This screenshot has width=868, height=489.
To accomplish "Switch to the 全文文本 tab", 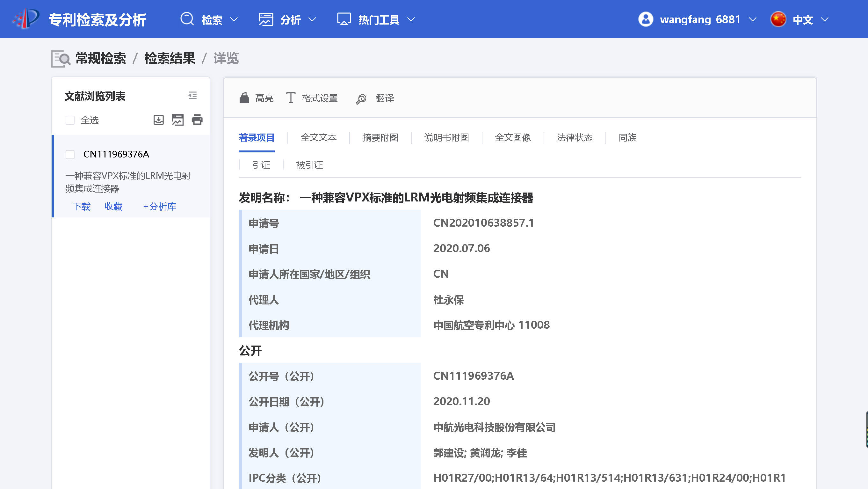I will [x=318, y=137].
